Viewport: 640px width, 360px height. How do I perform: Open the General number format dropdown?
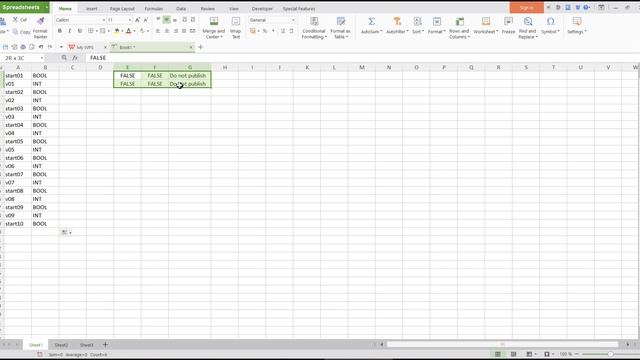click(x=293, y=20)
